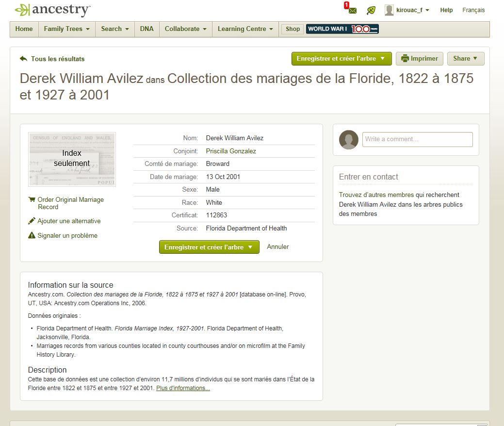Click the Données originales label
Viewport: 504px width, 426px height.
tap(54, 316)
